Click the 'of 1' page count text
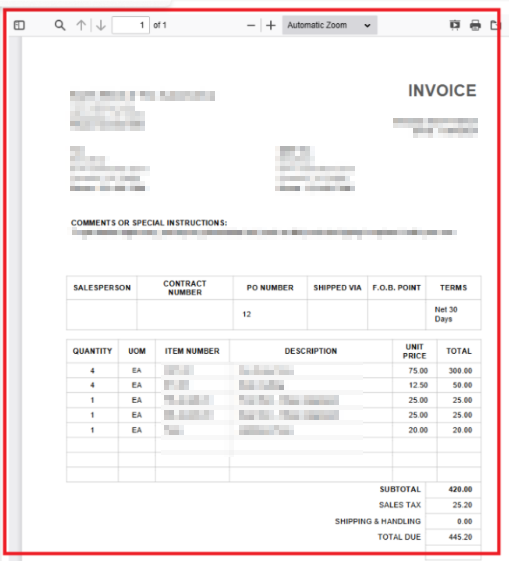This screenshot has width=509, height=561. [x=160, y=25]
